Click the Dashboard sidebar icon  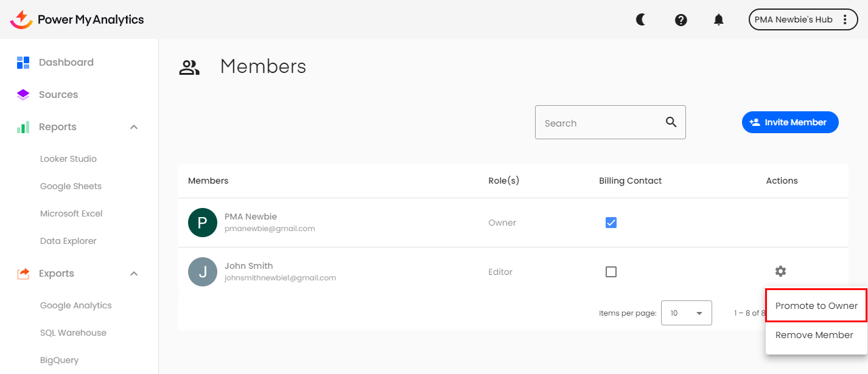point(23,62)
